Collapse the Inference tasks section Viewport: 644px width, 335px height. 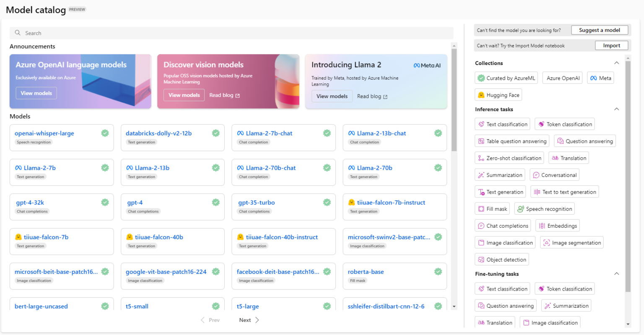[616, 109]
